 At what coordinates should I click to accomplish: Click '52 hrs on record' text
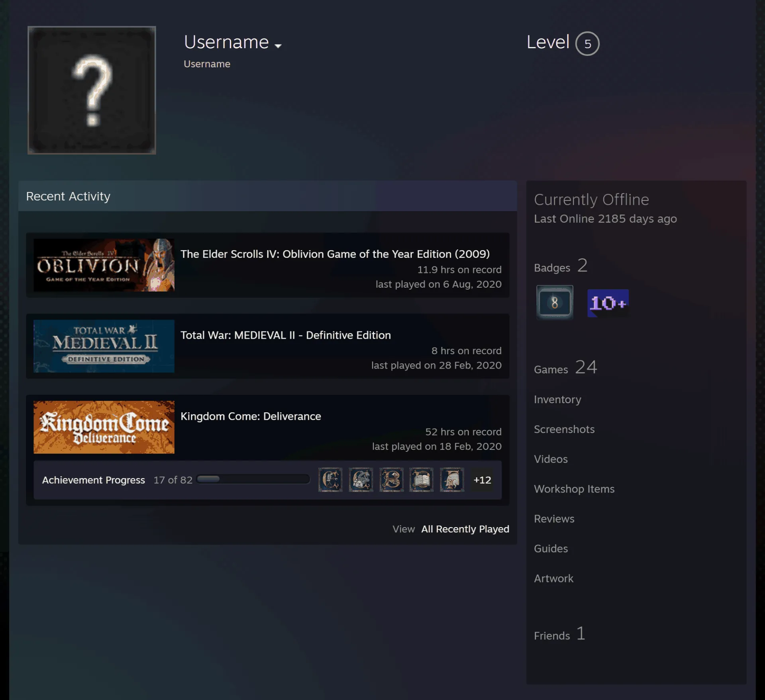pos(463,432)
